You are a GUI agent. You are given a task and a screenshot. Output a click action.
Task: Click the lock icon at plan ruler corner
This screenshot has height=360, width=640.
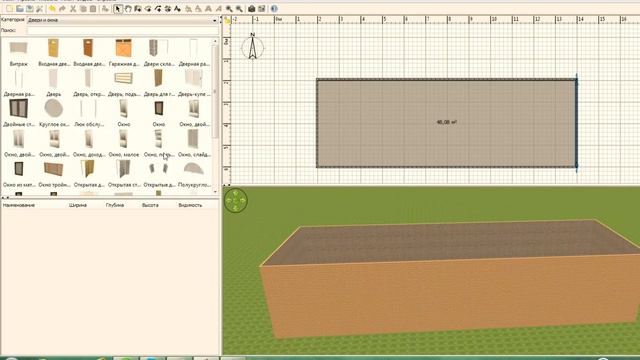[x=227, y=20]
